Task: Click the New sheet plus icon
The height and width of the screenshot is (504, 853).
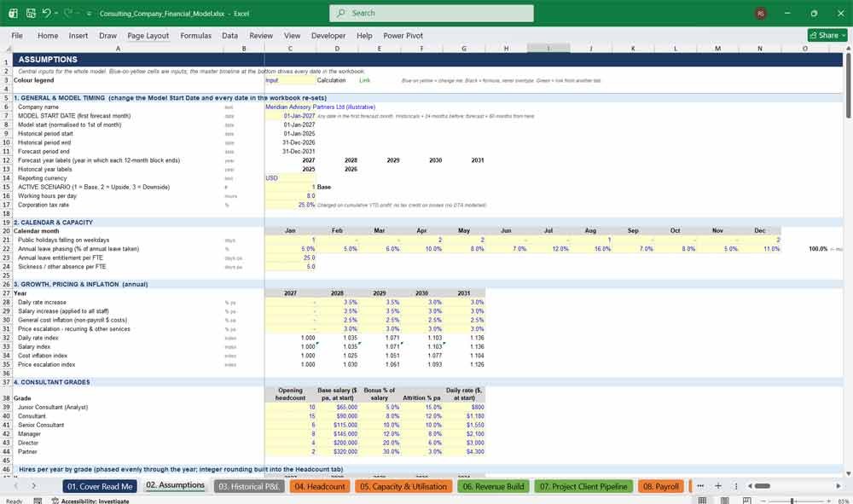Action: point(718,486)
